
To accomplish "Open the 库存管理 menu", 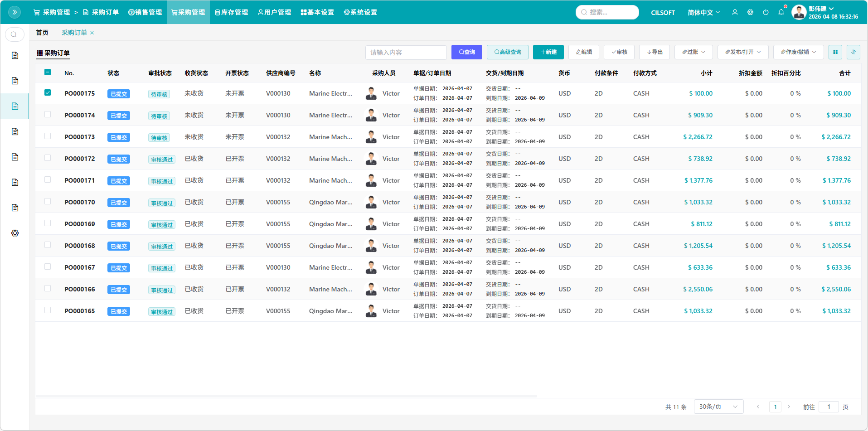I will pos(232,12).
